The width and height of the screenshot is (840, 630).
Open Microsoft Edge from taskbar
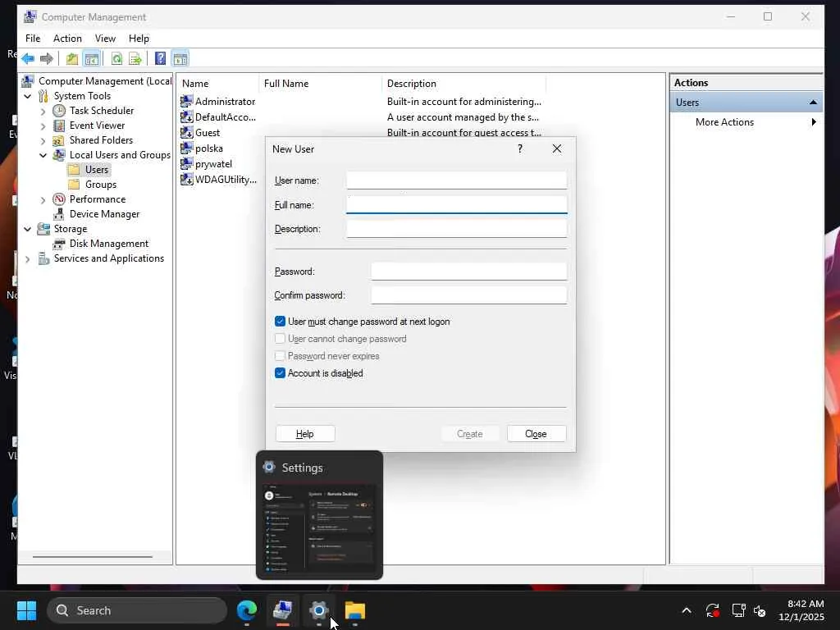(247, 610)
